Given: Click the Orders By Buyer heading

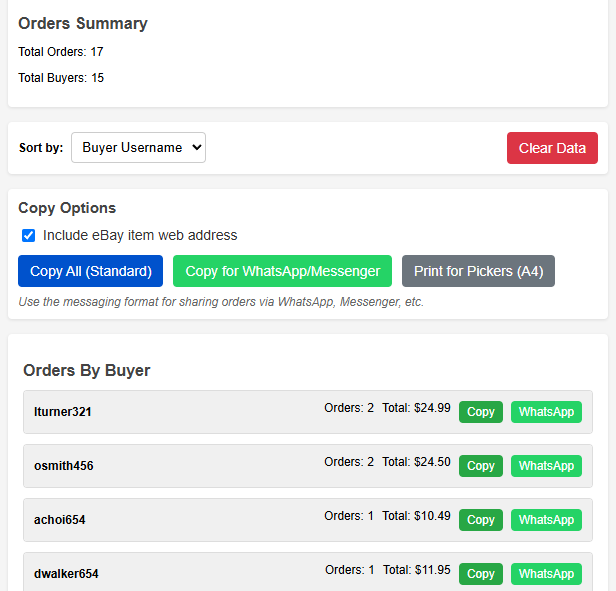Looking at the screenshot, I should (x=86, y=371).
